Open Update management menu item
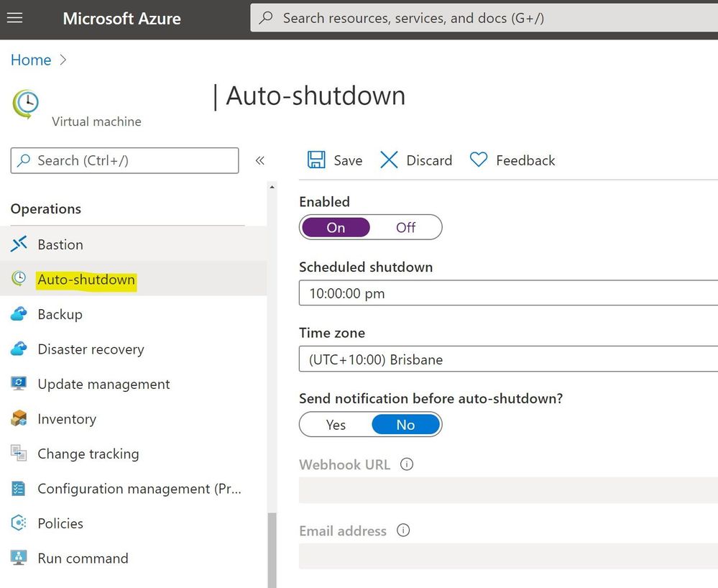Image resolution: width=718 pixels, height=588 pixels. pyautogui.click(x=133, y=383)
